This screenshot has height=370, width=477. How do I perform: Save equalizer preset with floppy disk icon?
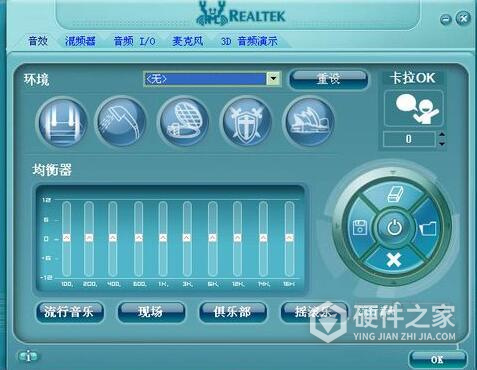(x=360, y=228)
